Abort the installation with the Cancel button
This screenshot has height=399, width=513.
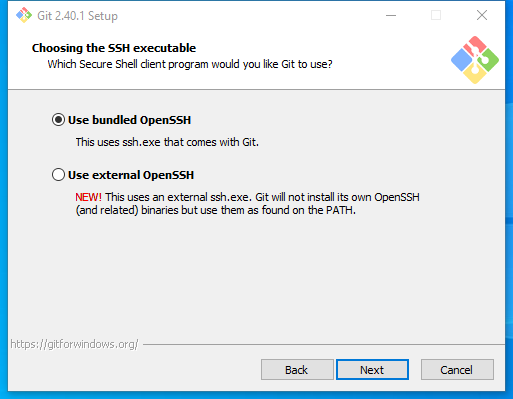(x=457, y=370)
